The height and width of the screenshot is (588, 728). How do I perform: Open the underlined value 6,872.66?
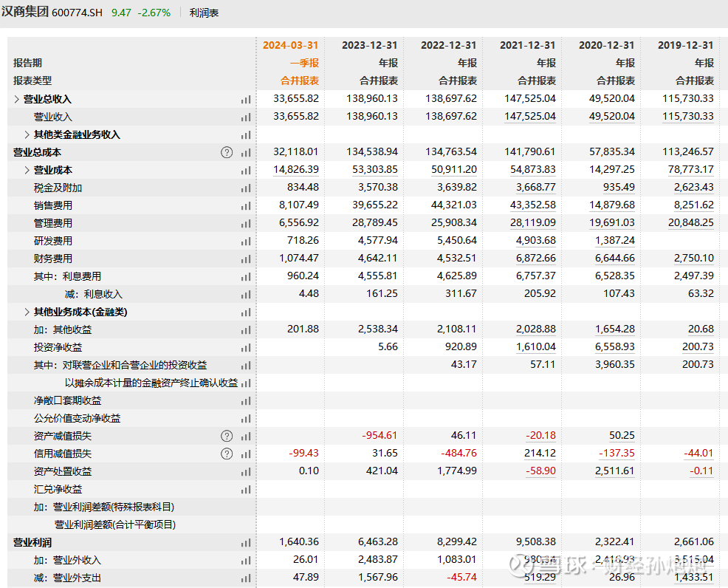536,259
